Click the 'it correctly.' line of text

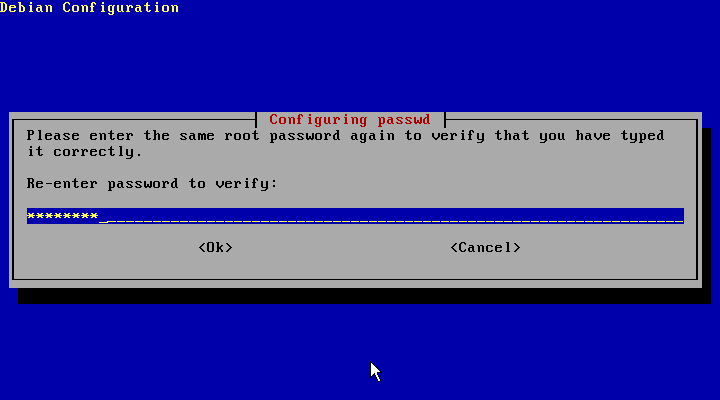coord(84,152)
